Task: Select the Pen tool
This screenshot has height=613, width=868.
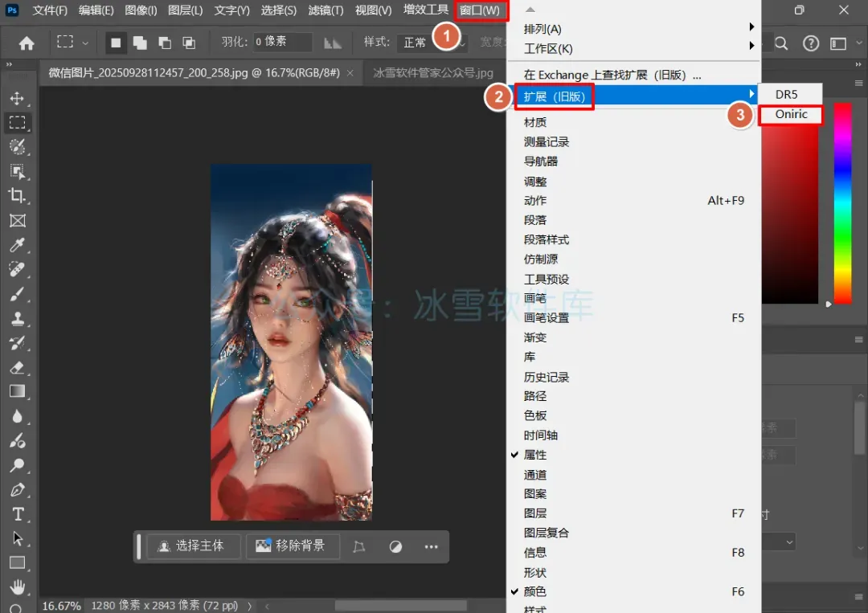Action: pos(17,489)
